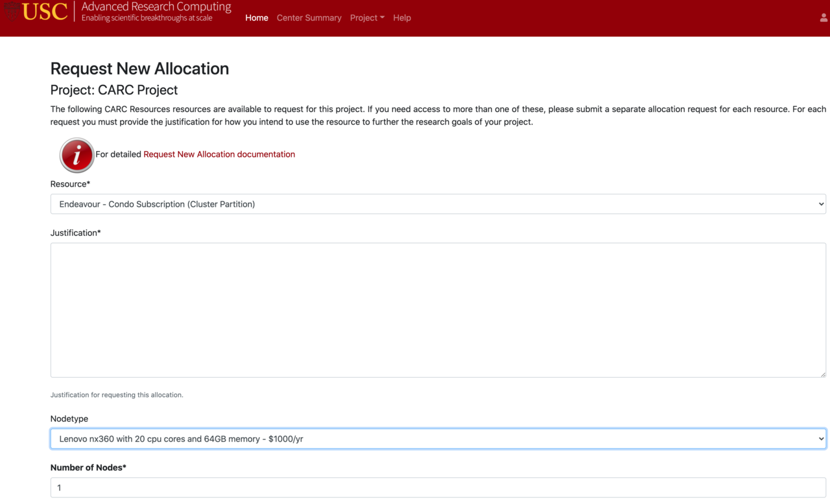Click the Justification* field label
Image resolution: width=830 pixels, height=504 pixels.
[x=75, y=233]
